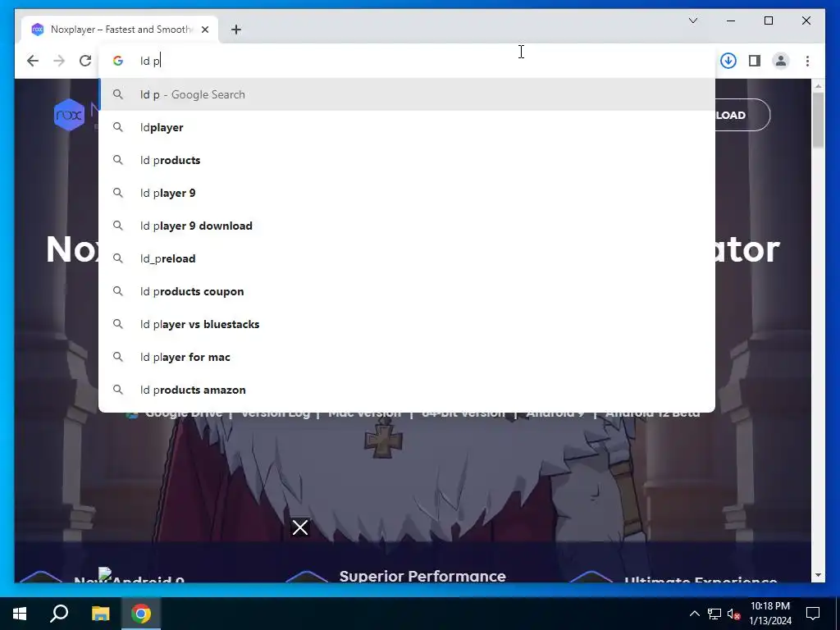Show hidden system tray icons
Image resolution: width=840 pixels, height=630 pixels.
tap(694, 614)
